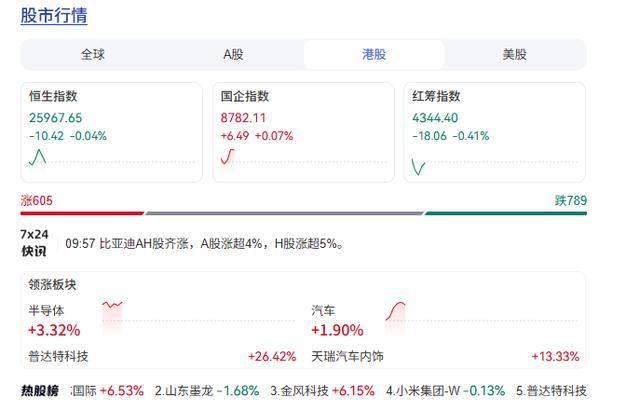Switch to the 全球 tab
The height and width of the screenshot is (411, 640).
(93, 54)
